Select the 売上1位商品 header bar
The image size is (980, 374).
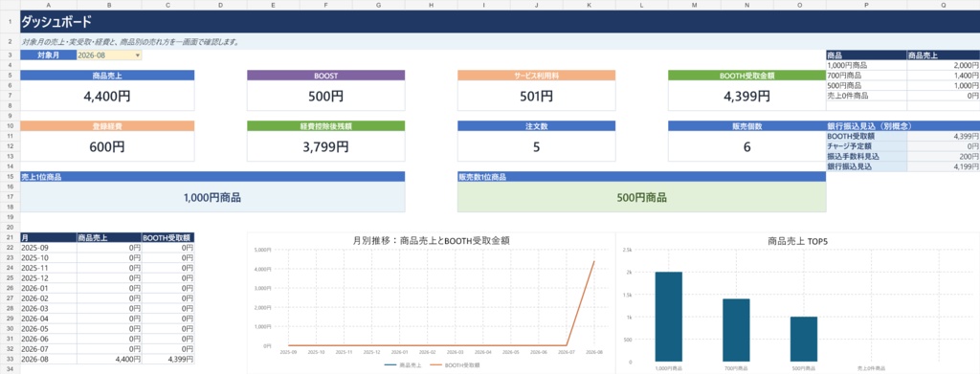pyautogui.click(x=212, y=177)
